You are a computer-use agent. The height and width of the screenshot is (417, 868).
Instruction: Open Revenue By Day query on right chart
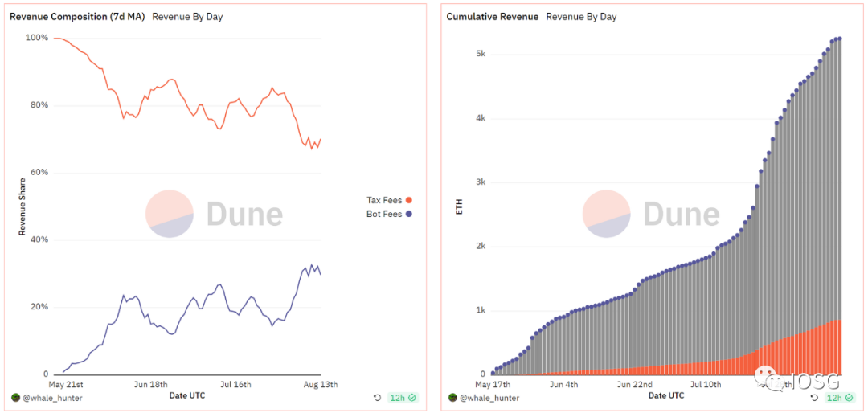pyautogui.click(x=581, y=17)
